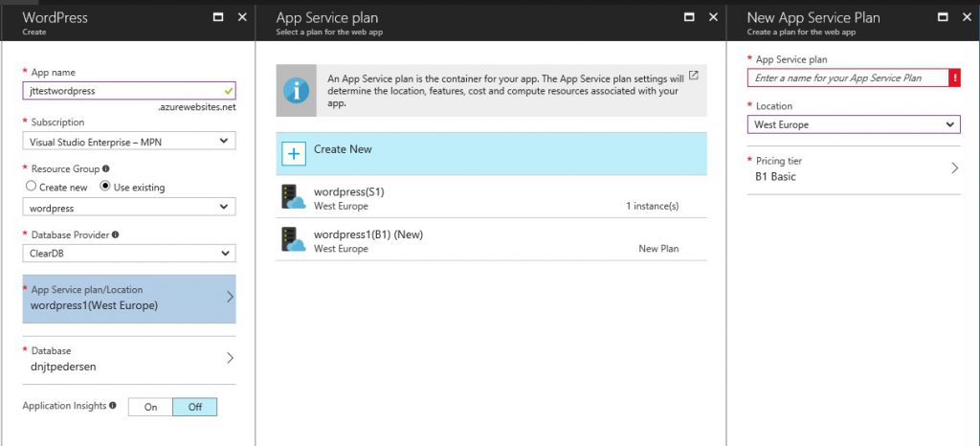Expand App Service plan/Location chevron
This screenshot has height=446, width=980.
[x=230, y=297]
